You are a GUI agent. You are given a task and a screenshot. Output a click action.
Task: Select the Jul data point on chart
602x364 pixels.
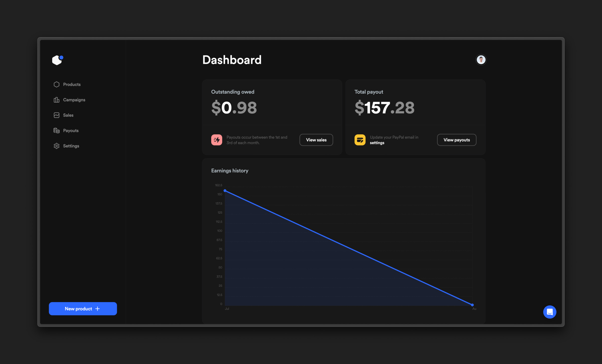225,191
